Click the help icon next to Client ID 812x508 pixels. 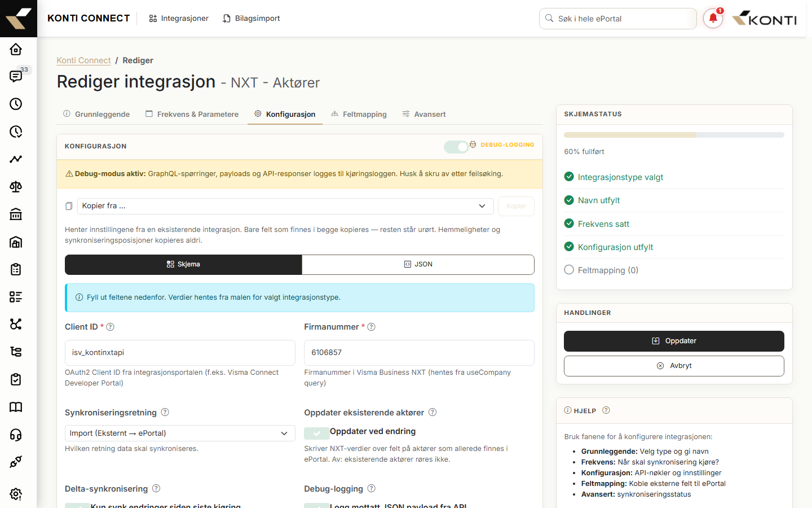point(111,327)
